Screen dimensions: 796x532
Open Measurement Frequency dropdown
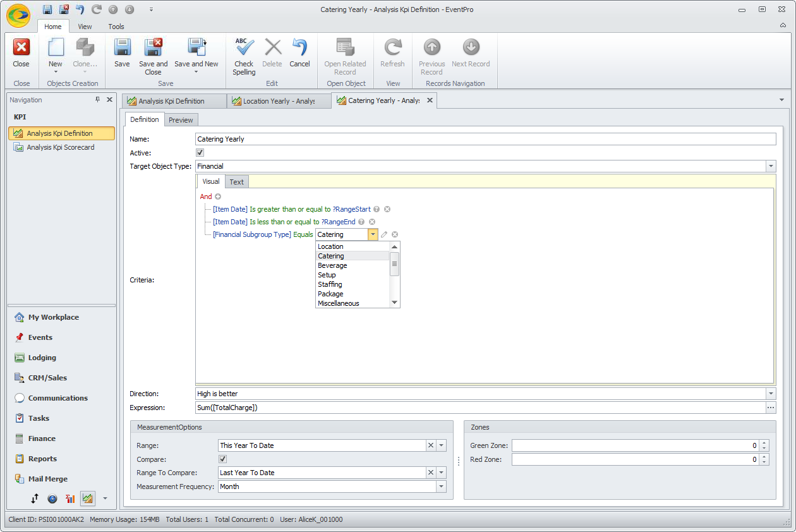441,487
